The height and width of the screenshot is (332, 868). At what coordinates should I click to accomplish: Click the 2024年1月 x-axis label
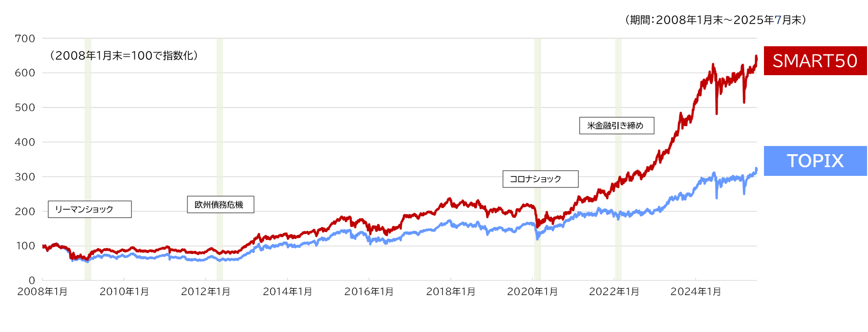pyautogui.click(x=696, y=292)
